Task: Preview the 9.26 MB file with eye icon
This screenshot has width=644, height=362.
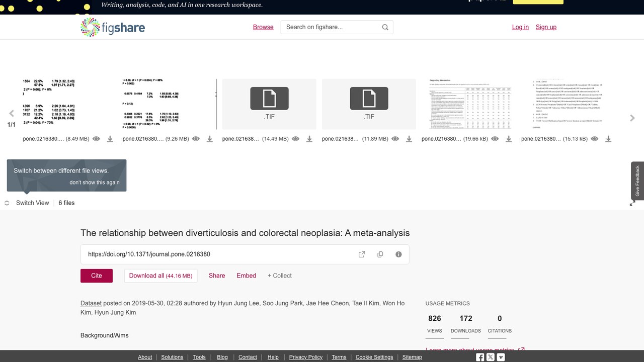Action: point(196,139)
